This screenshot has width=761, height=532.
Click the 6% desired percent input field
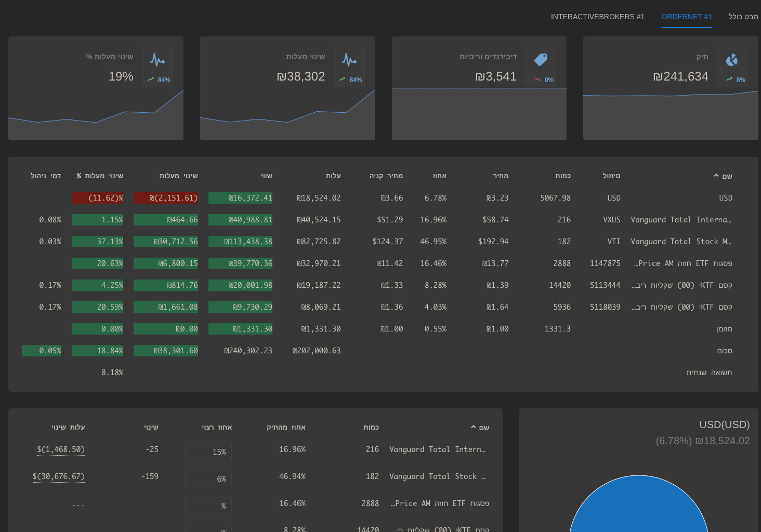(208, 479)
